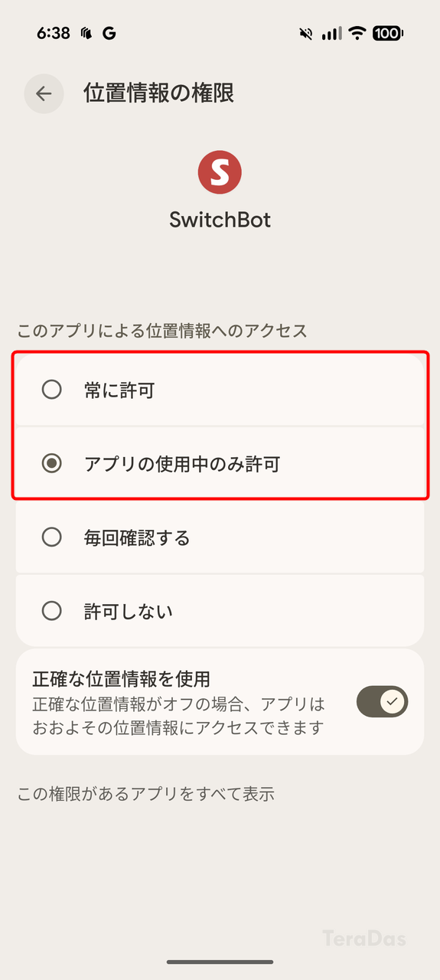Open この権限があるアプリをすべて表示 link
Viewport: 440px width, 980px height.
pos(145,793)
